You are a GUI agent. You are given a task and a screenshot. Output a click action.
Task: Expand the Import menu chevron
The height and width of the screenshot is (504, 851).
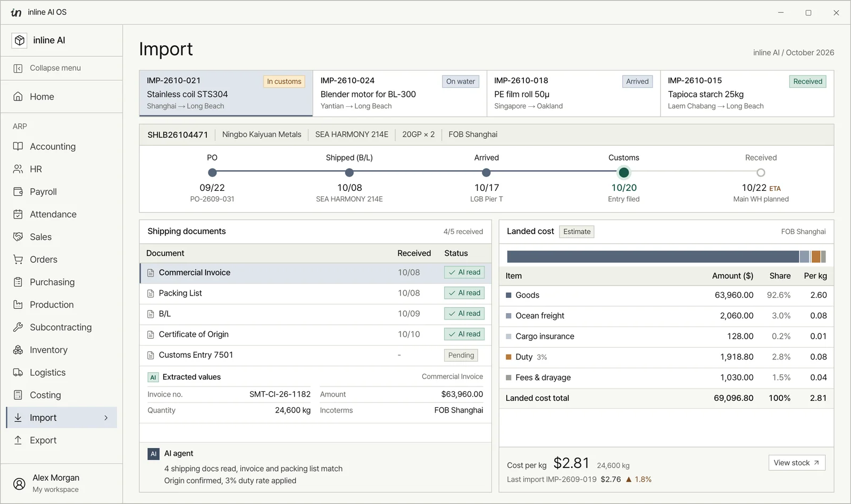click(x=106, y=418)
